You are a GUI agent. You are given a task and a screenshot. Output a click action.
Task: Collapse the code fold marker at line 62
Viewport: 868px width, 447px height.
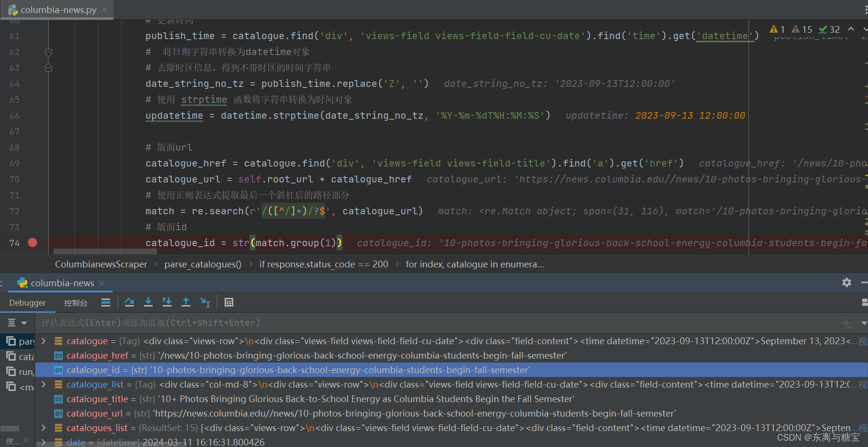click(x=48, y=52)
